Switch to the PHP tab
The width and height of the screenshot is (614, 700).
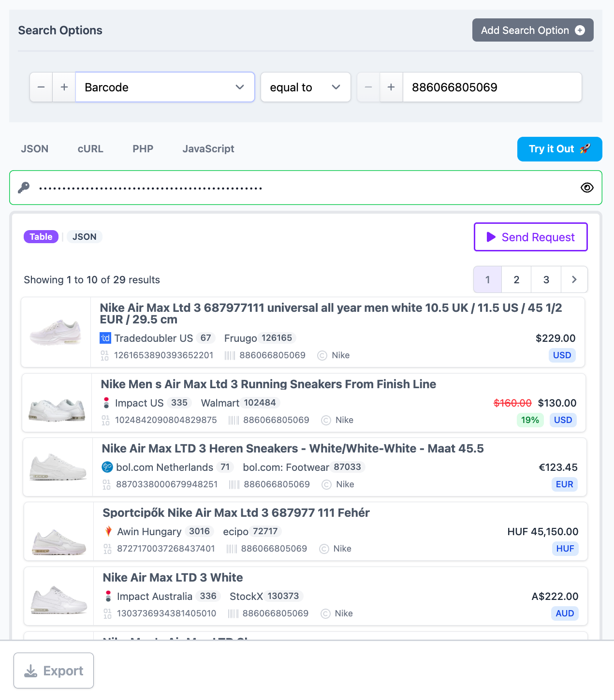click(143, 149)
